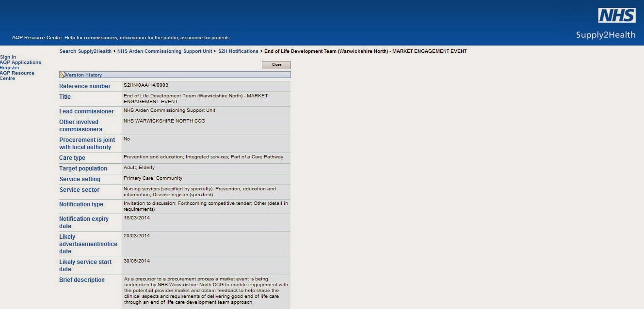Click the Likely service start date label

(85, 265)
